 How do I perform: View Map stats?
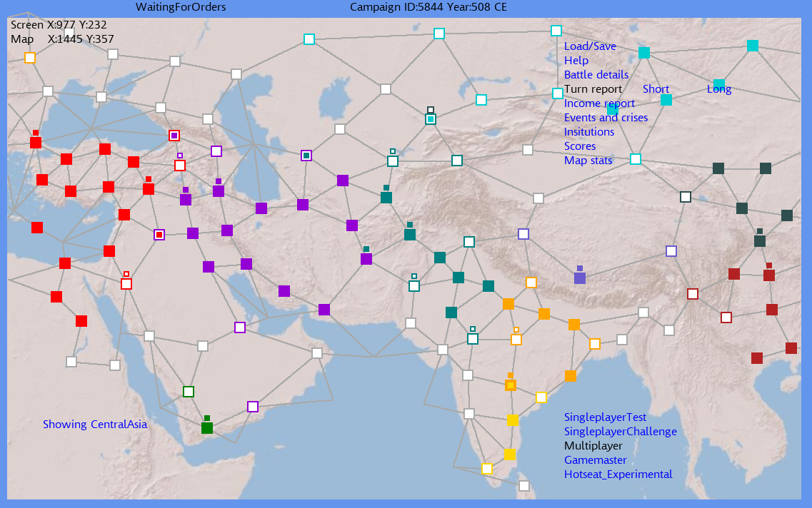point(588,161)
